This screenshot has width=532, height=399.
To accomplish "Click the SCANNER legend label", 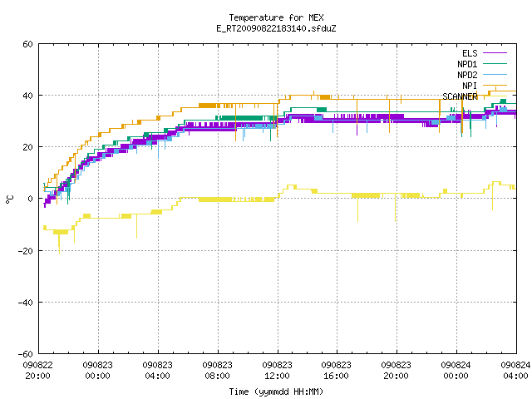I will point(460,96).
